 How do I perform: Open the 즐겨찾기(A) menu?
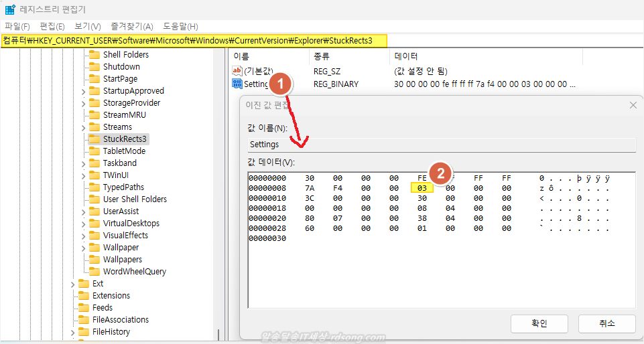132,26
